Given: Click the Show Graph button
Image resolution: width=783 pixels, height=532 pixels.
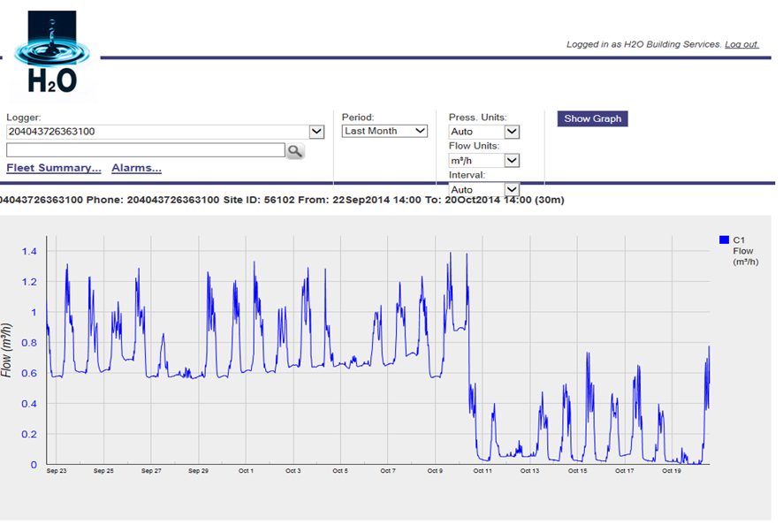Looking at the screenshot, I should [593, 119].
